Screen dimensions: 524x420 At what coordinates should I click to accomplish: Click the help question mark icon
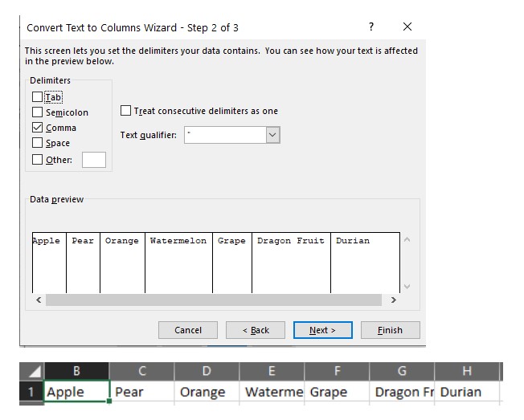(371, 27)
